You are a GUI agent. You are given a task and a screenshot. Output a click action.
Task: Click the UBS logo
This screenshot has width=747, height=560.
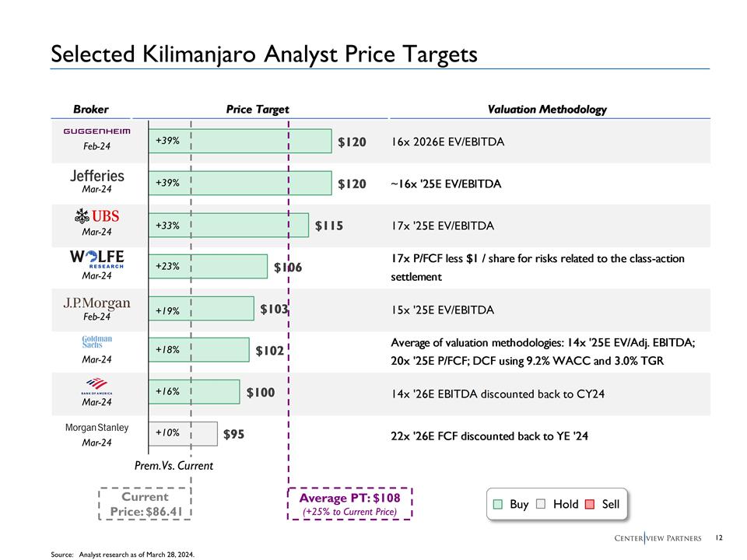click(96, 216)
